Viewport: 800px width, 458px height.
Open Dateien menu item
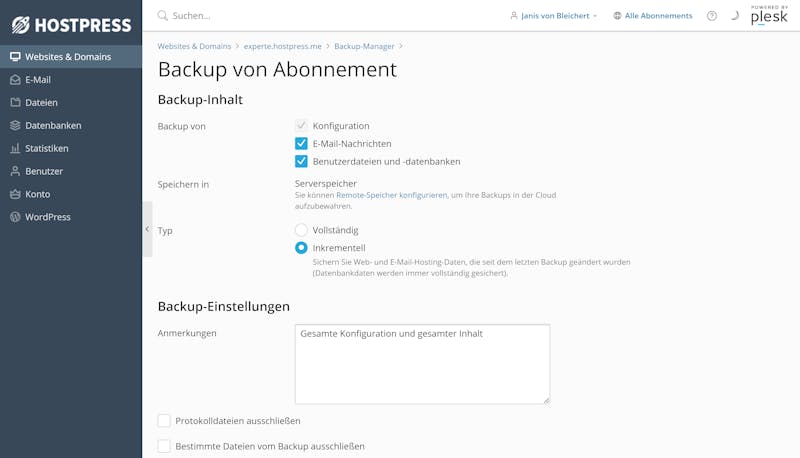coord(71,103)
